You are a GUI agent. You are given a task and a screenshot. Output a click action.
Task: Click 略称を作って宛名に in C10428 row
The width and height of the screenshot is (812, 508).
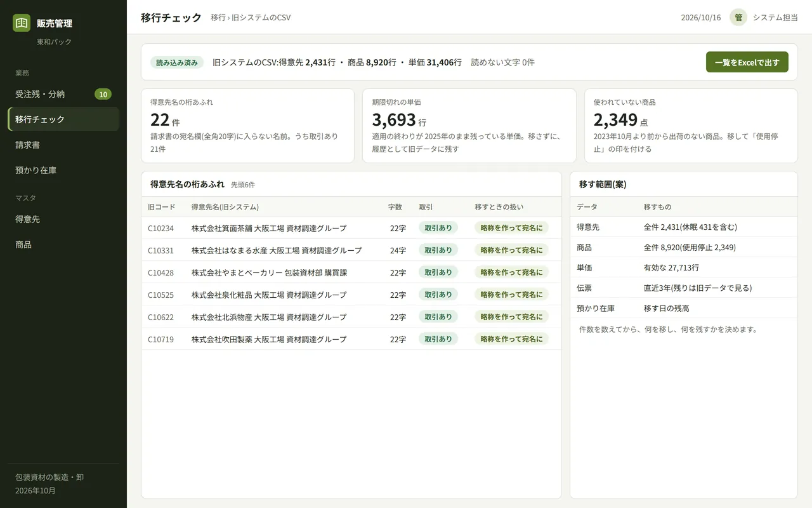(511, 272)
